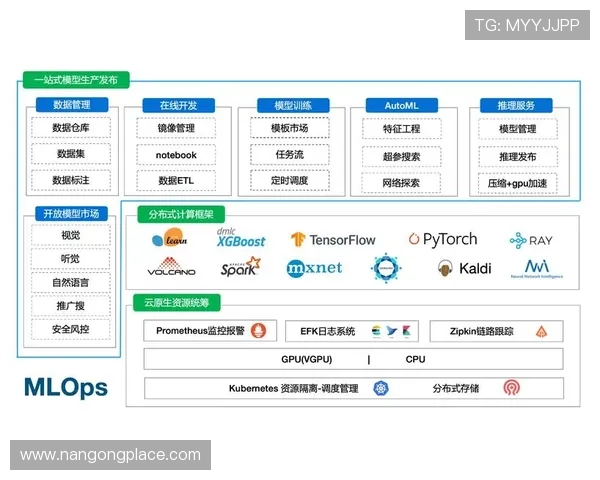Image resolution: width=600 pixels, height=480 pixels.
Task: Click the red distributed storage icon
Action: [x=512, y=387]
